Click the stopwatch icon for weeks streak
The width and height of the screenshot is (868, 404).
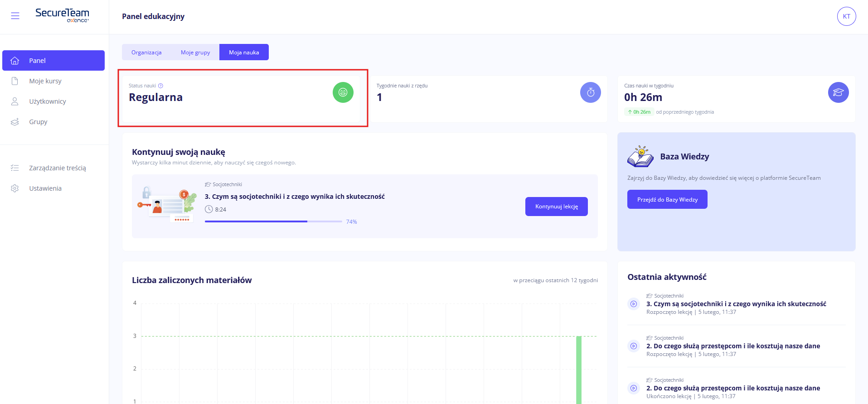pos(590,92)
